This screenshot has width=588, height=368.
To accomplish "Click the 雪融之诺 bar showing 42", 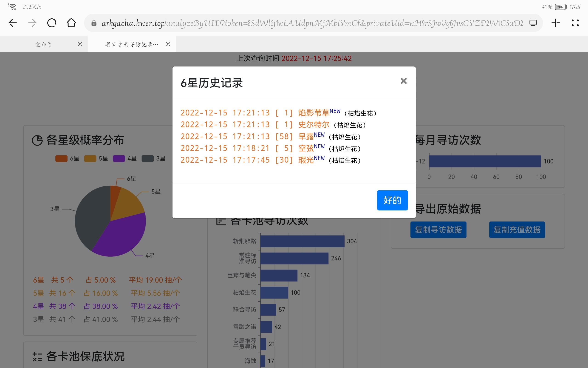I will pos(266,327).
